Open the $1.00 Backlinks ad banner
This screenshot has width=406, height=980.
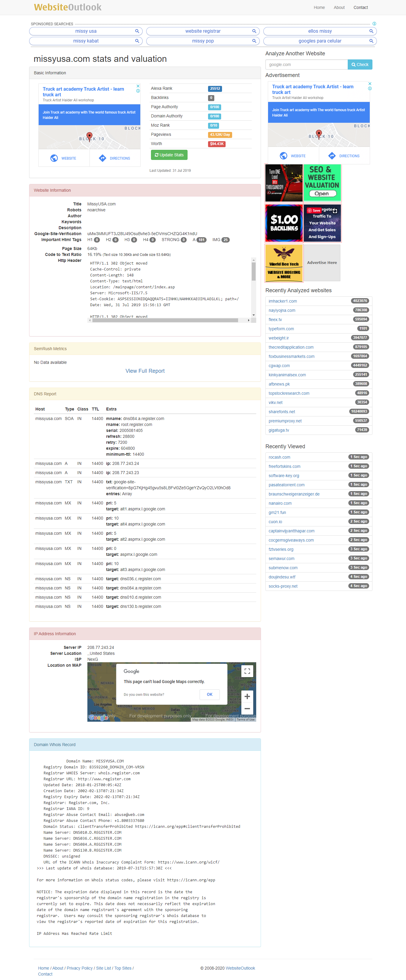point(284,223)
